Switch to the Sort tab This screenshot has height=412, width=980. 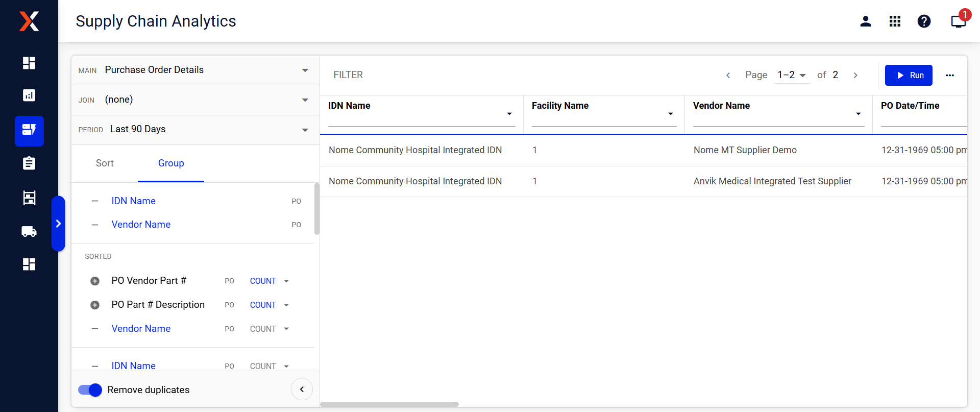(105, 163)
